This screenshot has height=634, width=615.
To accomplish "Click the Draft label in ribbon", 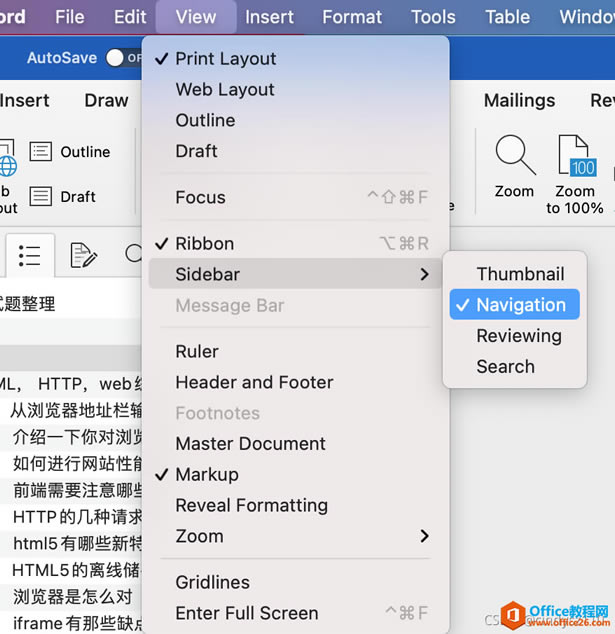I will point(78,197).
